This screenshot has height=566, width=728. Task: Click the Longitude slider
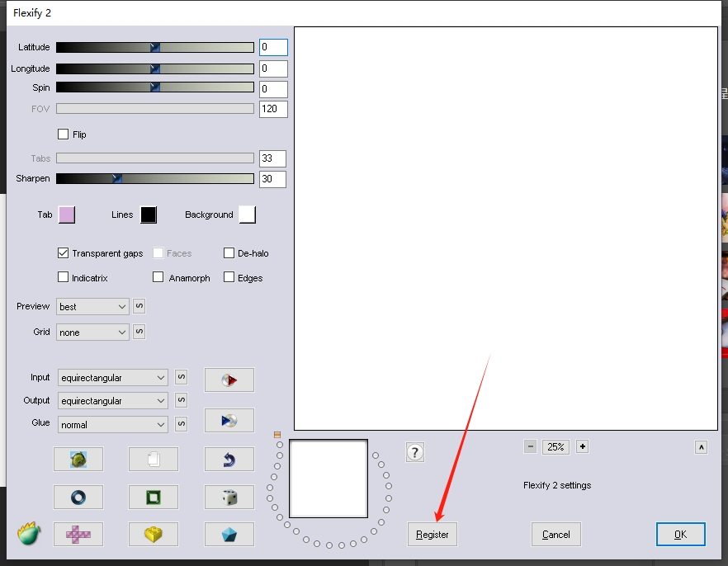click(155, 68)
